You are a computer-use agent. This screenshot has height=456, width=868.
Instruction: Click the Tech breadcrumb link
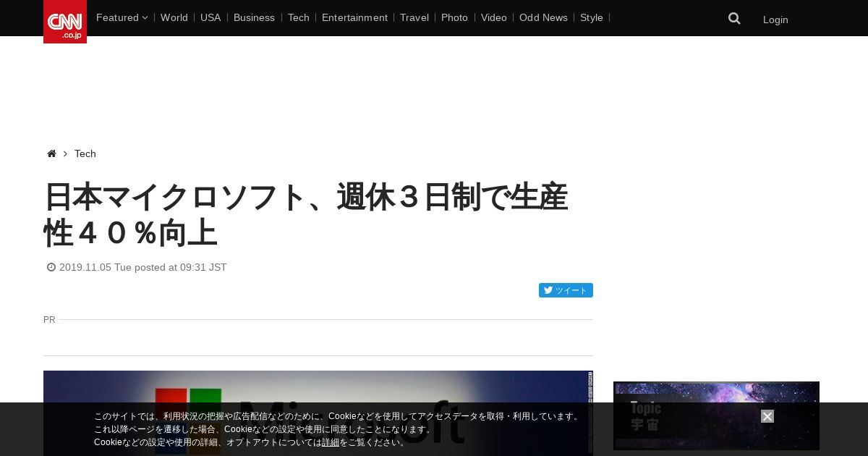pos(85,153)
